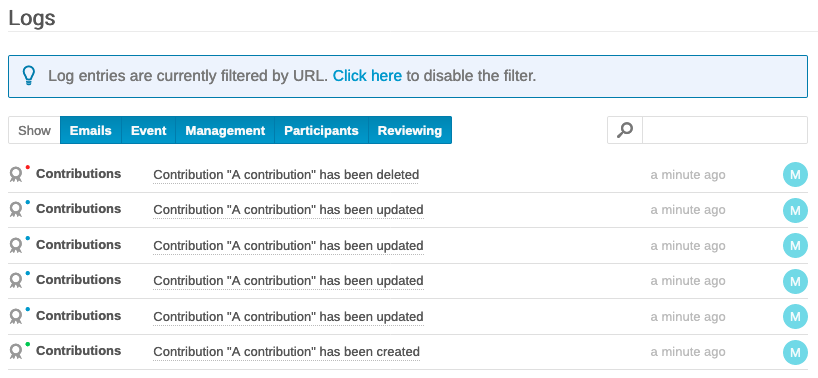This screenshot has width=818, height=378.
Task: Click the magnifier search icon
Action: (624, 130)
